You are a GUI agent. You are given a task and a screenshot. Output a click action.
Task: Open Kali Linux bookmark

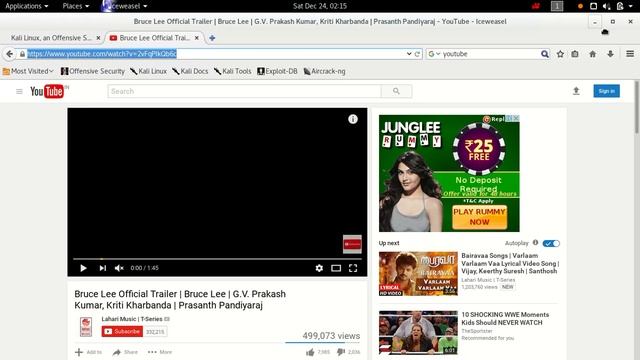pyautogui.click(x=149, y=71)
